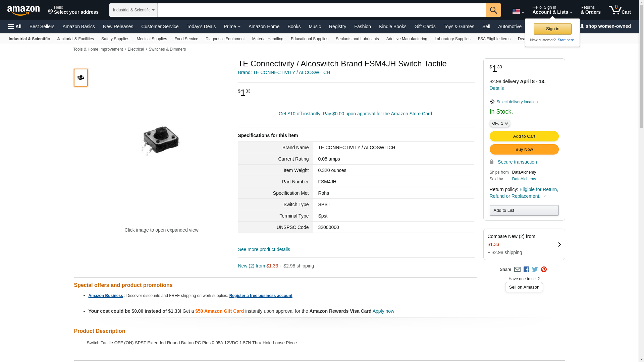
Task: Select the switch product thumbnail
Action: pos(81,78)
